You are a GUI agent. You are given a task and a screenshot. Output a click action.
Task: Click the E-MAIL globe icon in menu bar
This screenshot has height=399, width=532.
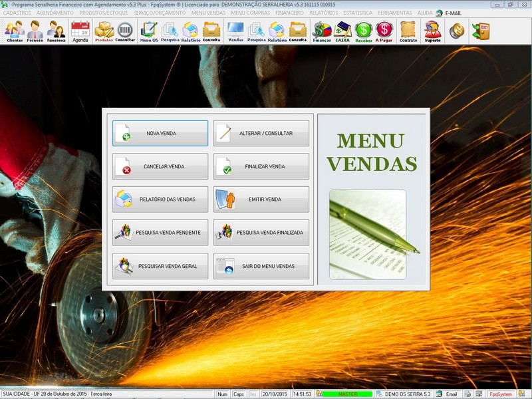click(x=439, y=13)
